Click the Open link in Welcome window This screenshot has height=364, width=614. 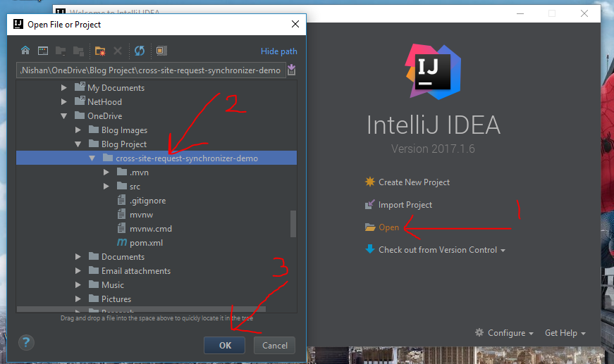tap(389, 227)
